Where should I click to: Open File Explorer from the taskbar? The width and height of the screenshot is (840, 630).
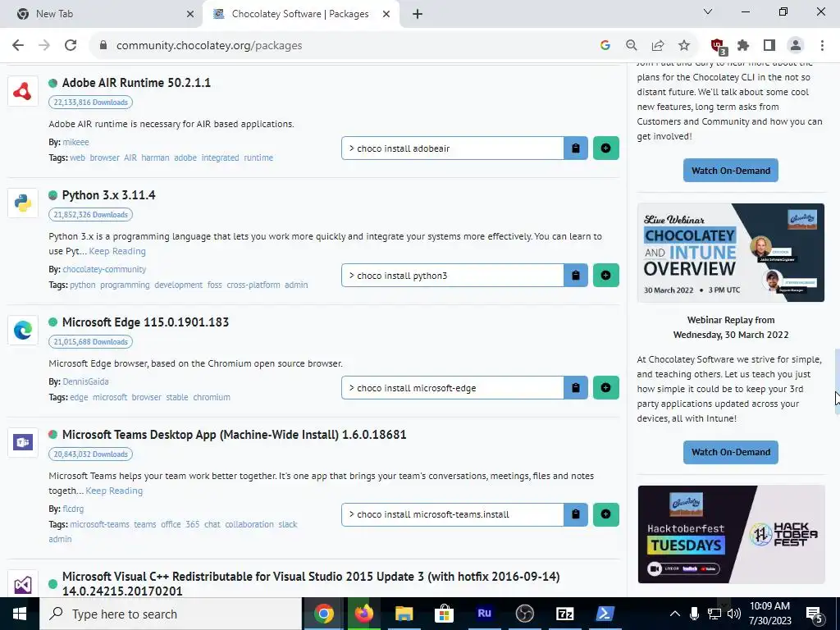(x=404, y=614)
